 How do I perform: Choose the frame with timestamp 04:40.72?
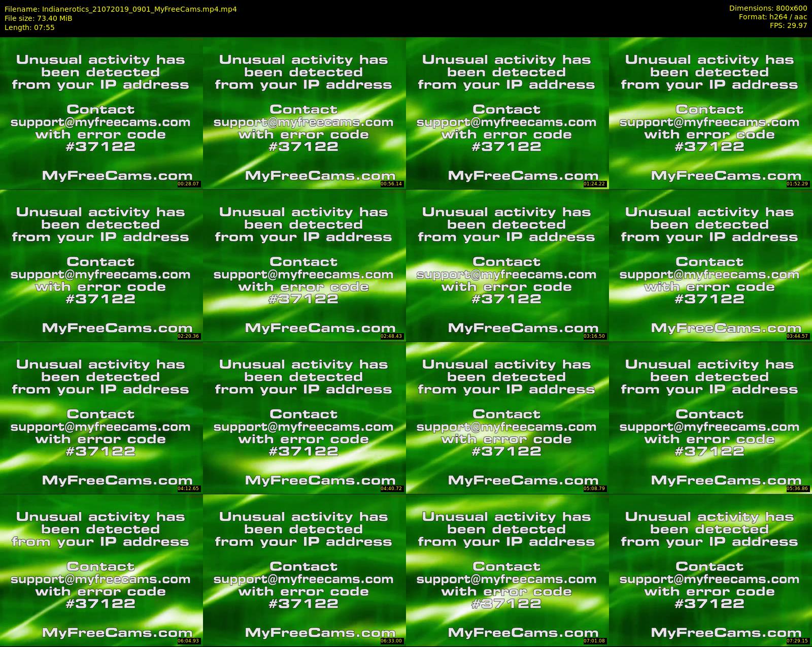pos(304,417)
